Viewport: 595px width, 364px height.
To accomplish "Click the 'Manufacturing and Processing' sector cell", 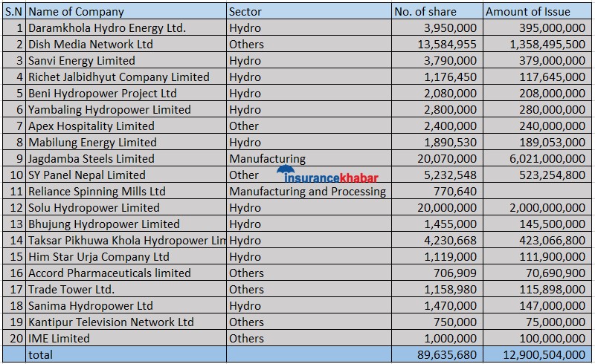I will coord(307,191).
